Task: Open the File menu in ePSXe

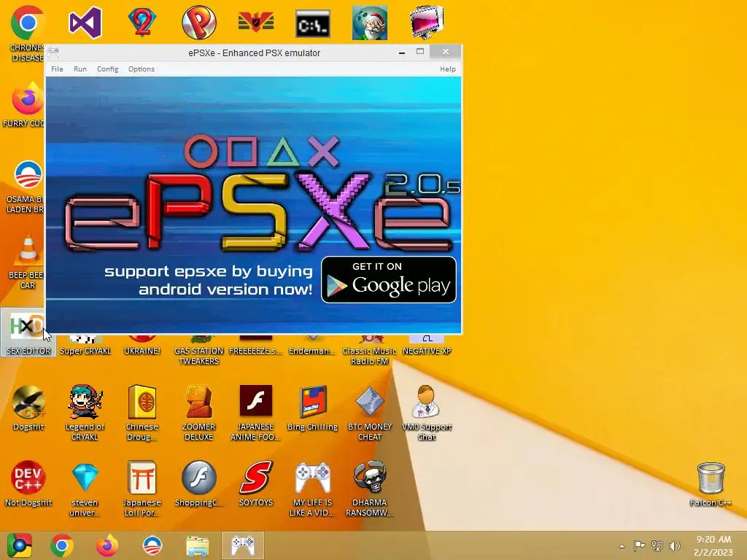Action: click(x=57, y=69)
